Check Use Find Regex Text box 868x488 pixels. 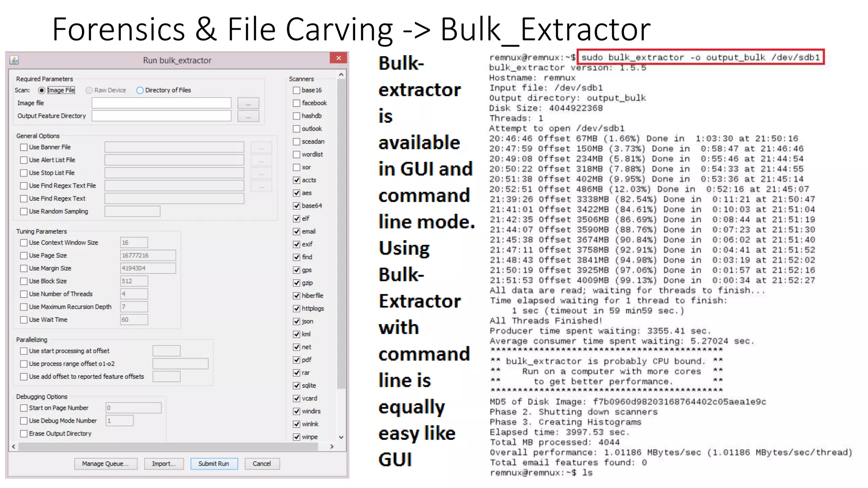24,199
